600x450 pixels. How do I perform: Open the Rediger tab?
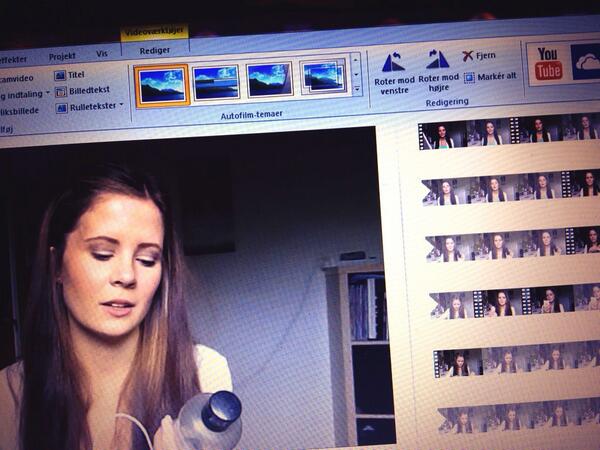point(155,51)
